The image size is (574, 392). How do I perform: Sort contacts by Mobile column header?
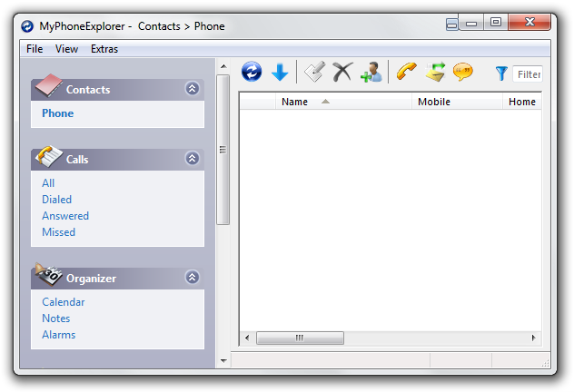point(457,102)
